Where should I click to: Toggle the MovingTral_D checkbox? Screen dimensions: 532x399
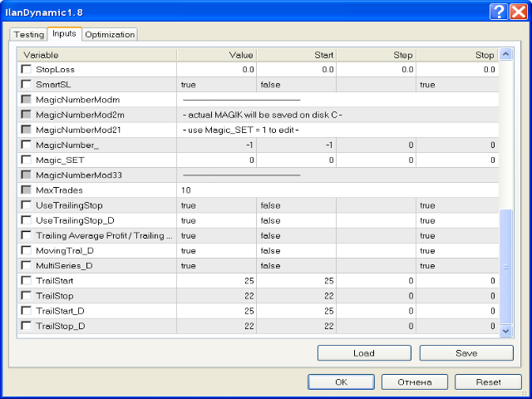26,250
